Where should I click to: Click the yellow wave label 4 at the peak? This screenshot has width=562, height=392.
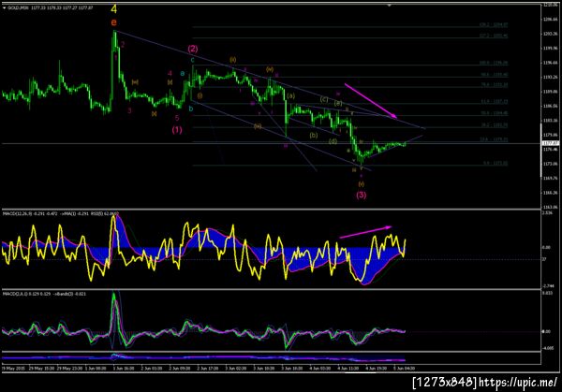113,9
